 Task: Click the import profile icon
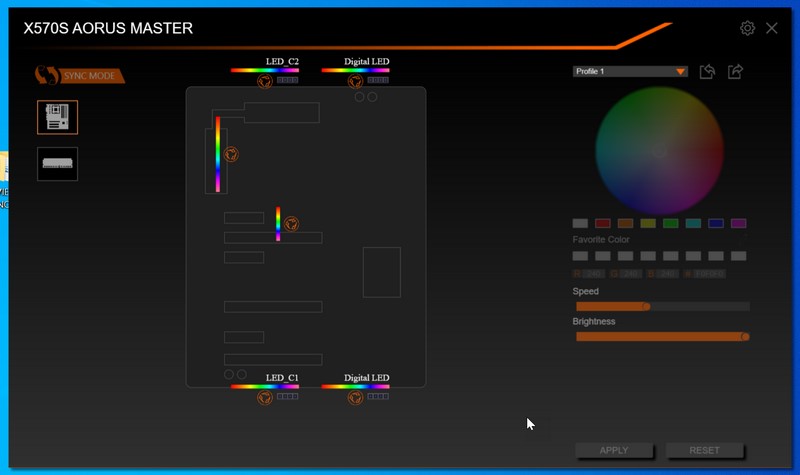(707, 71)
